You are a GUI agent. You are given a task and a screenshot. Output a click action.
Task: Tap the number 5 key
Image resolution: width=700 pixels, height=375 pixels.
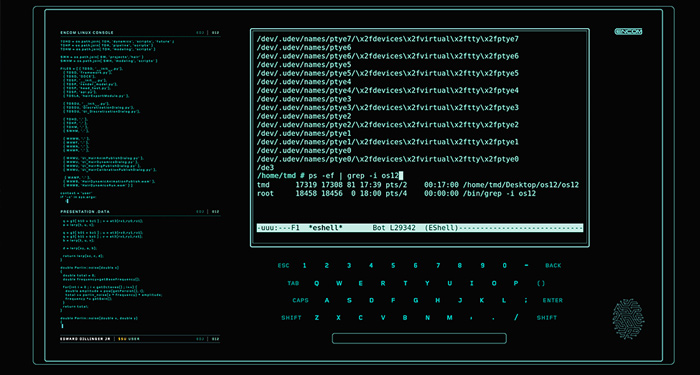pyautogui.click(x=393, y=266)
